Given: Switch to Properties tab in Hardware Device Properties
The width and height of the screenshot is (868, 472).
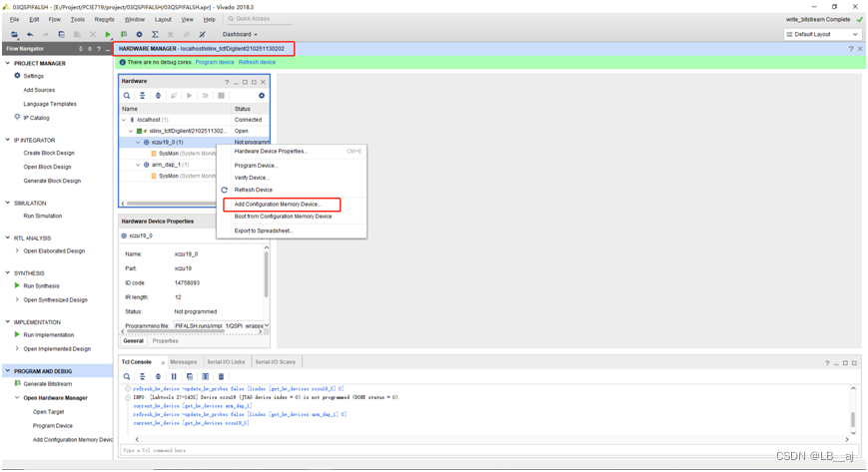Looking at the screenshot, I should [x=165, y=341].
